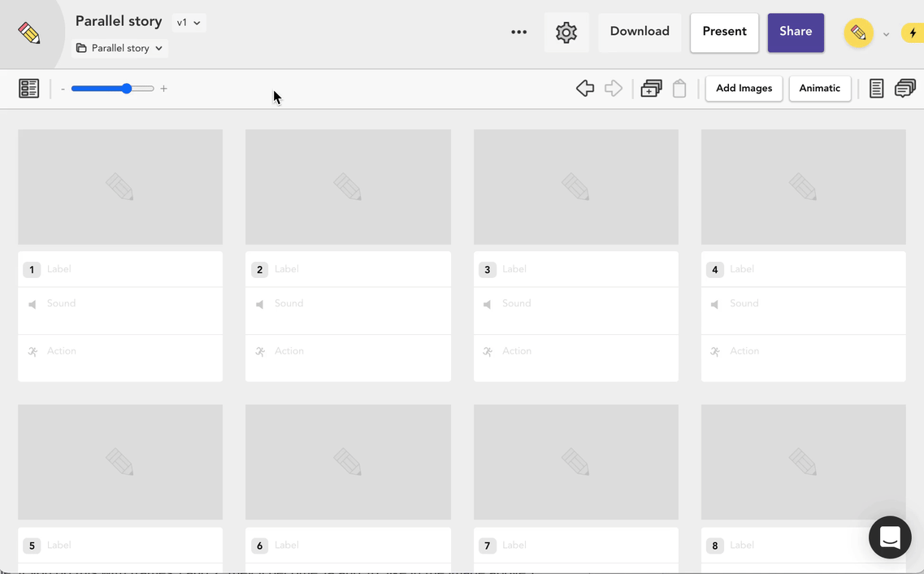Click frame 2 speaker sound icon

click(260, 304)
